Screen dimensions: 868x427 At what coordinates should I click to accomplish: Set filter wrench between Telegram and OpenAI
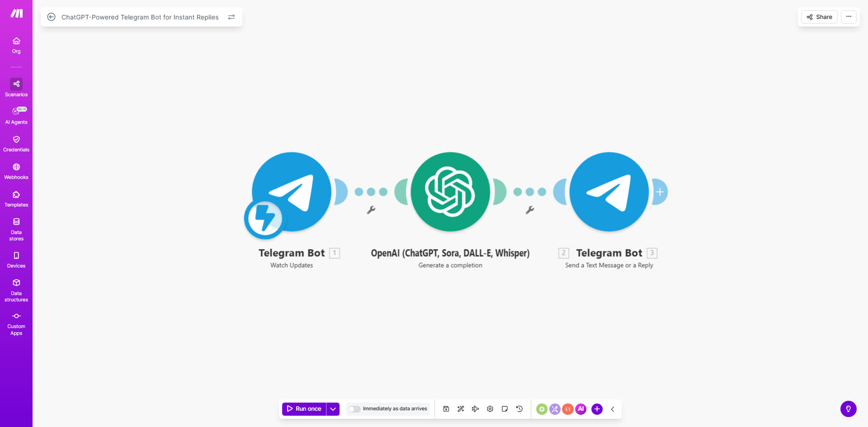371,210
